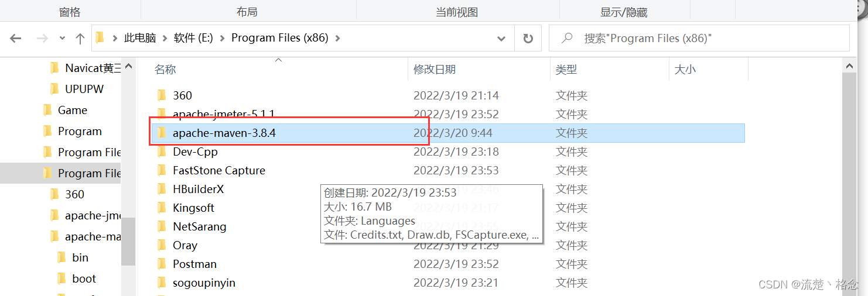Open the 布局 ribbon group label
Screen dimensions: 868x296
point(247,12)
